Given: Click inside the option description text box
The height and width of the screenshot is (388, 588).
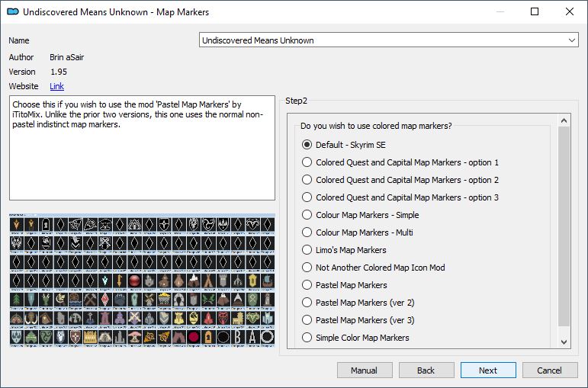Looking at the screenshot, I should 142,148.
